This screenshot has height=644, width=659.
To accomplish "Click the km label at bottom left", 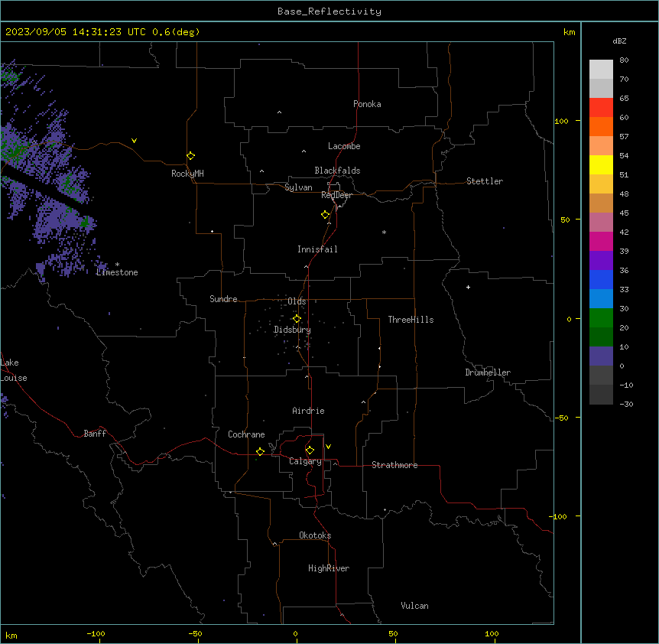I will pyautogui.click(x=11, y=636).
